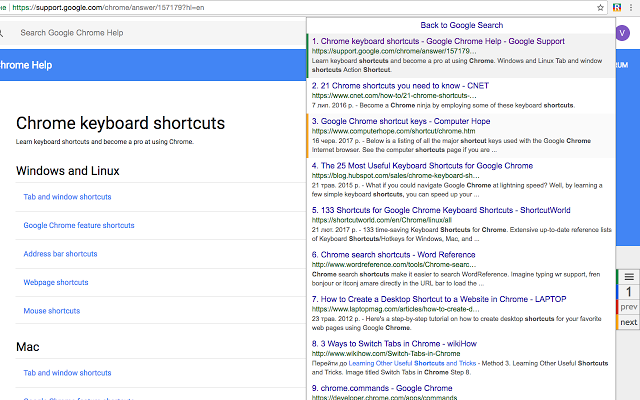The width and height of the screenshot is (640, 400).
Task: Go to the prev result button
Action: pos(629,307)
